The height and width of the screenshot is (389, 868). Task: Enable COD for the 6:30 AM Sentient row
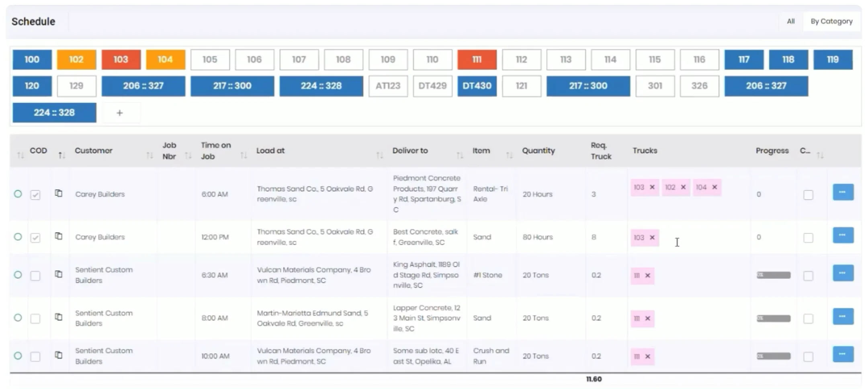tap(36, 276)
